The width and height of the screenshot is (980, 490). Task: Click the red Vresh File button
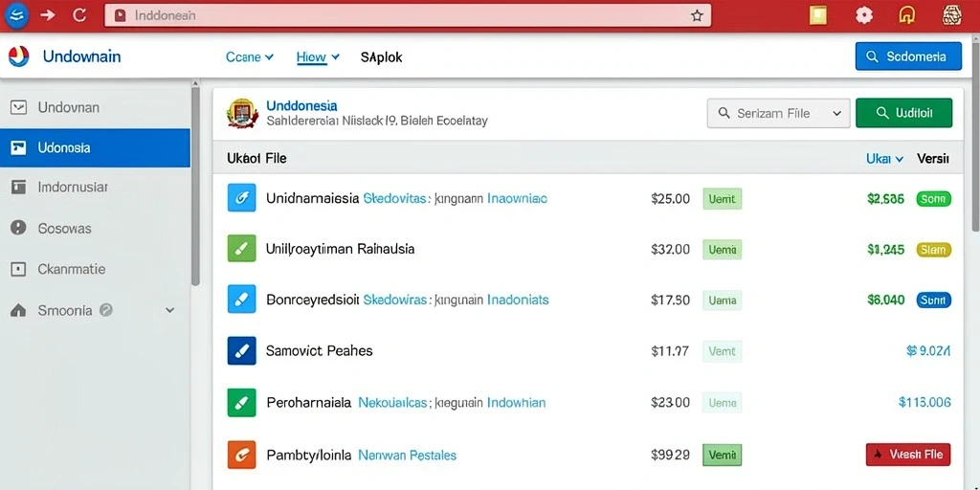[x=908, y=455]
